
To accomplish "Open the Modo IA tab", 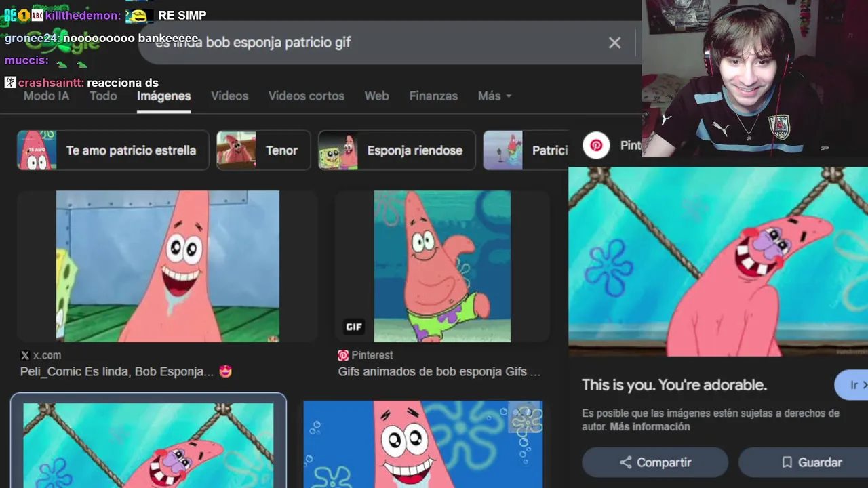I will click(x=46, y=96).
